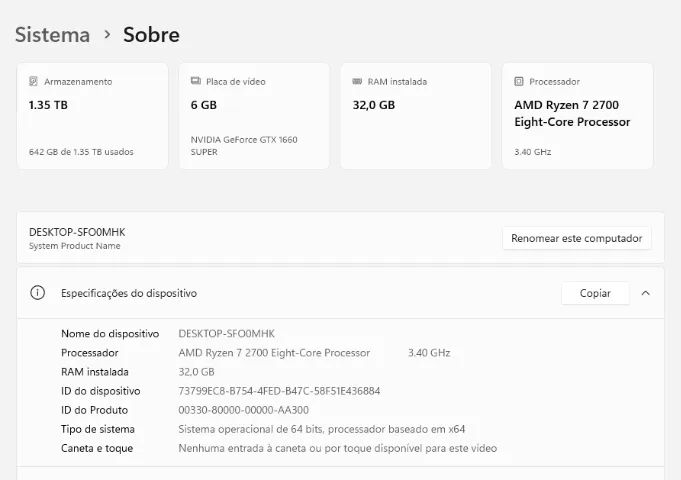Select the 3.40 GHz value in specs row
The width and height of the screenshot is (681, 480).
tap(429, 353)
